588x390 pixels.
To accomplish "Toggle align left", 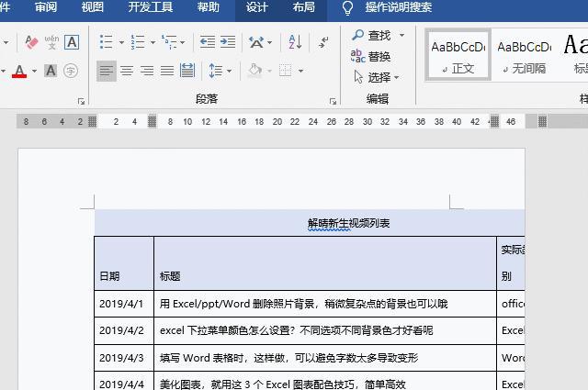I will pyautogui.click(x=107, y=71).
